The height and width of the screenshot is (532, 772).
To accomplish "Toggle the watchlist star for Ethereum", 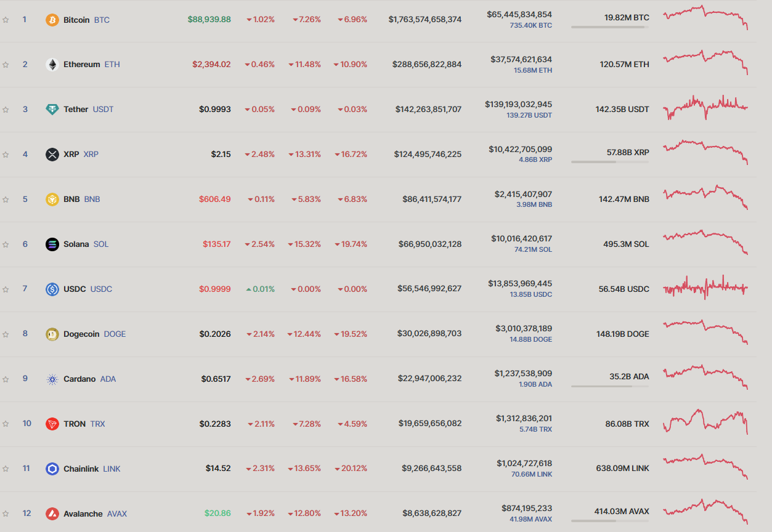I will pos(6,64).
